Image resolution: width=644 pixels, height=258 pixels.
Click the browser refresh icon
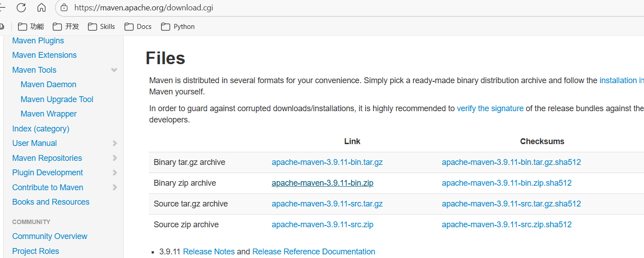(x=21, y=7)
